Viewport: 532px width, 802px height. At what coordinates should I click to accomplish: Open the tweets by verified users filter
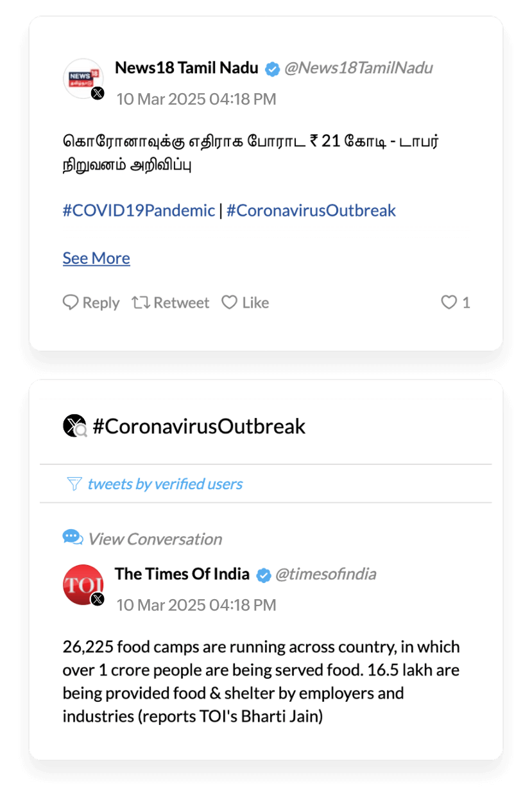tap(165, 484)
